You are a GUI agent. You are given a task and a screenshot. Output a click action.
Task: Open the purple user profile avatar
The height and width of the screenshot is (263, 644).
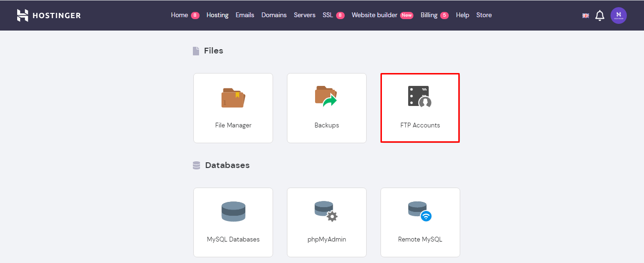pos(619,15)
